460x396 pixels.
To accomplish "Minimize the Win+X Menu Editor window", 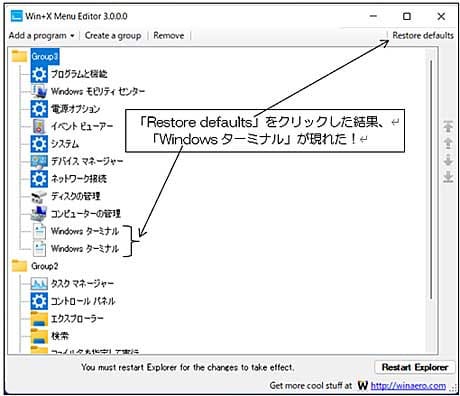I will [x=373, y=16].
